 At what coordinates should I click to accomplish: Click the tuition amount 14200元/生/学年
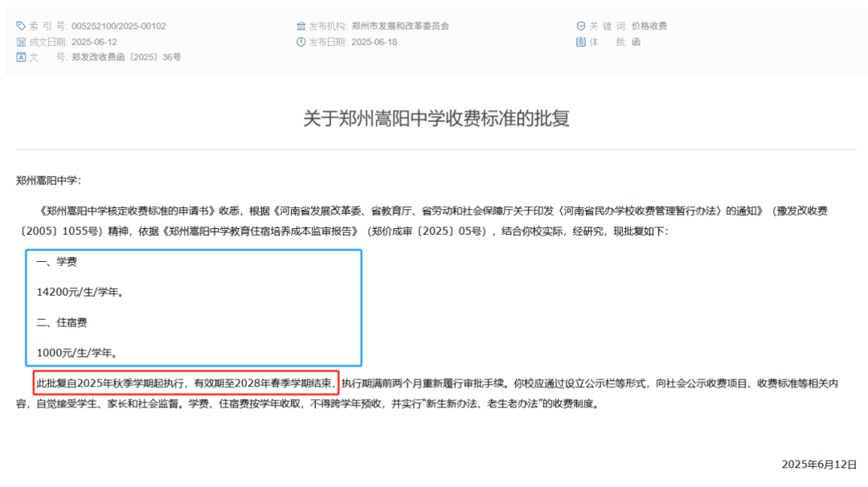[80, 293]
